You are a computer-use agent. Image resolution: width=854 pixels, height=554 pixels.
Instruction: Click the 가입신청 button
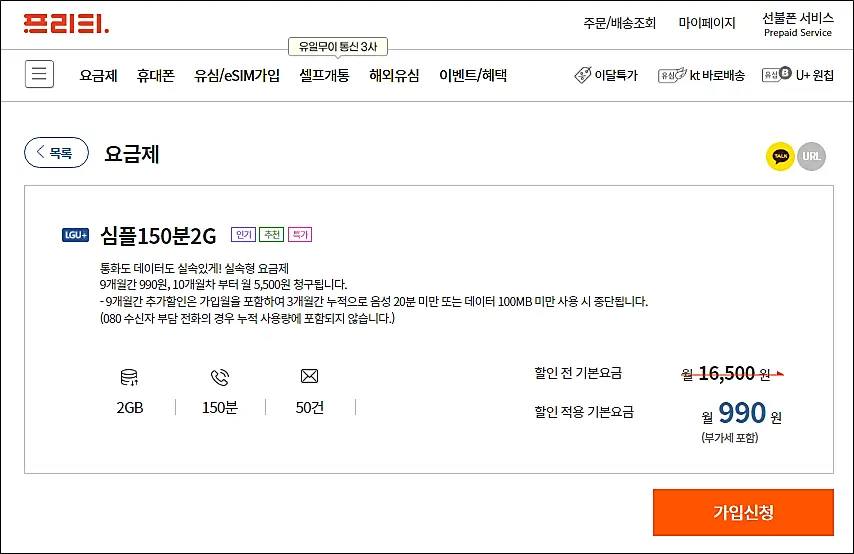click(x=743, y=512)
